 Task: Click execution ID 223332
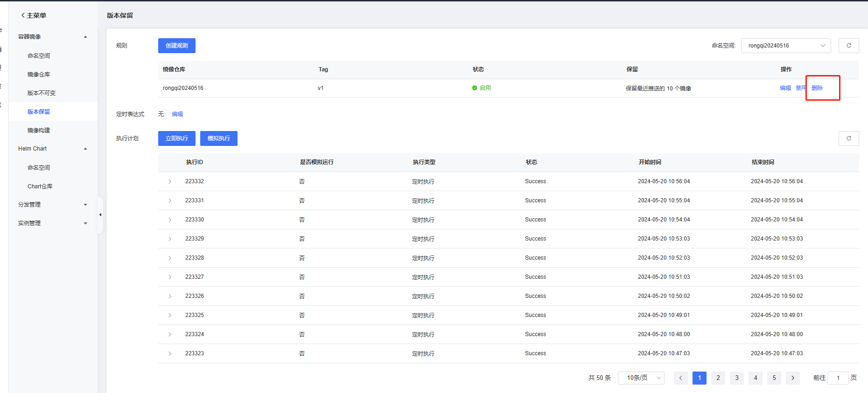coord(195,181)
